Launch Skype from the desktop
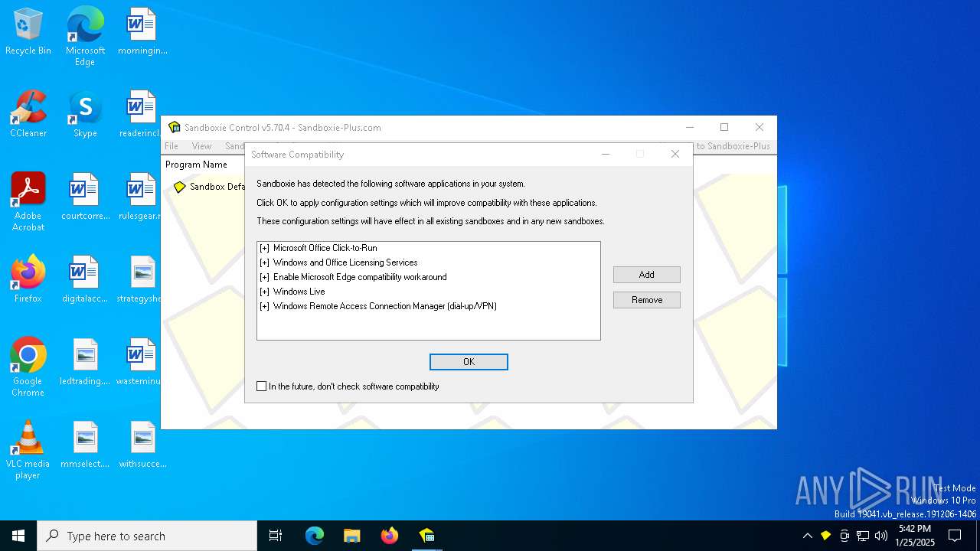Screen dimensions: 980x551 [x=85, y=114]
